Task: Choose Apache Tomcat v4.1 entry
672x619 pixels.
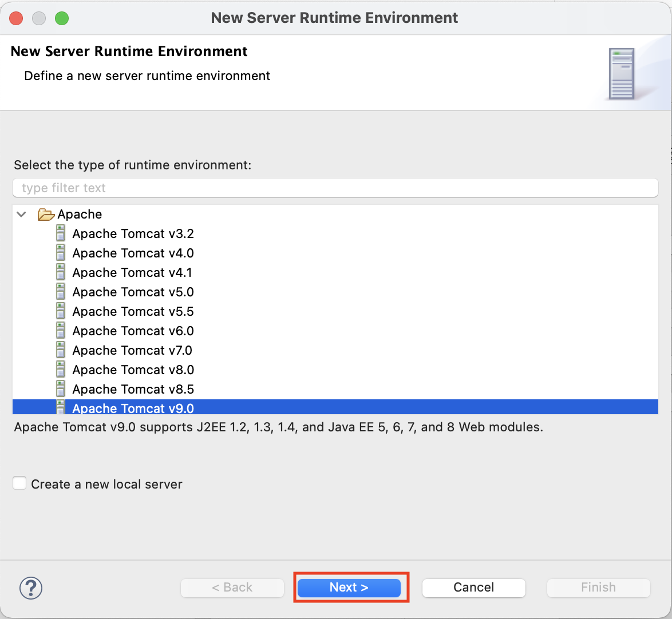Action: (132, 272)
